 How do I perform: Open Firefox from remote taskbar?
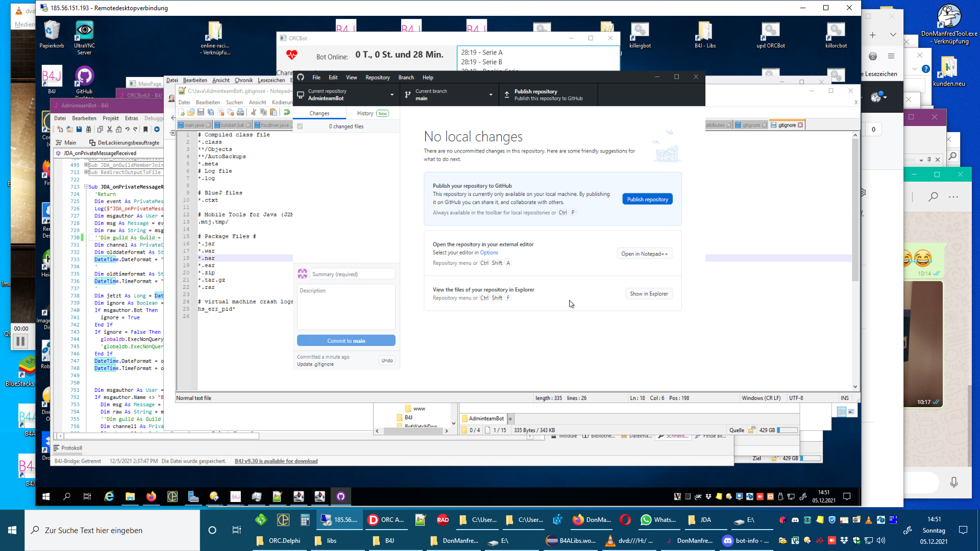click(151, 496)
